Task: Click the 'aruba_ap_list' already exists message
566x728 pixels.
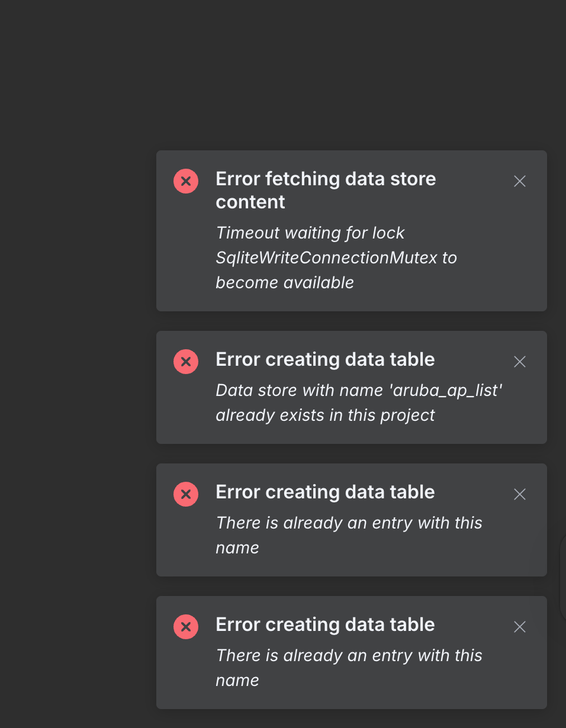Action: pyautogui.click(x=359, y=391)
